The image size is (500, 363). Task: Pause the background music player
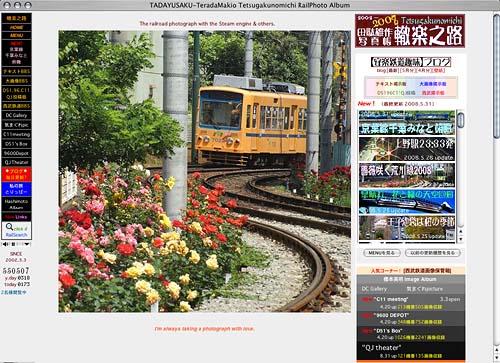(x=13, y=244)
